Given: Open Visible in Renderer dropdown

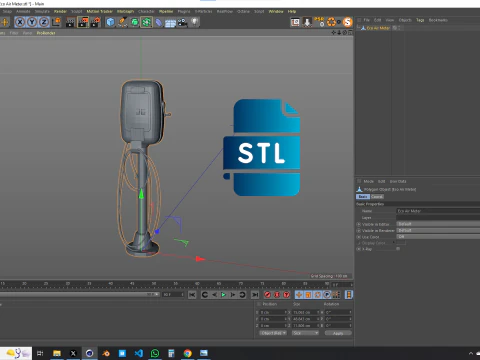Looking at the screenshot, I should [x=438, y=230].
